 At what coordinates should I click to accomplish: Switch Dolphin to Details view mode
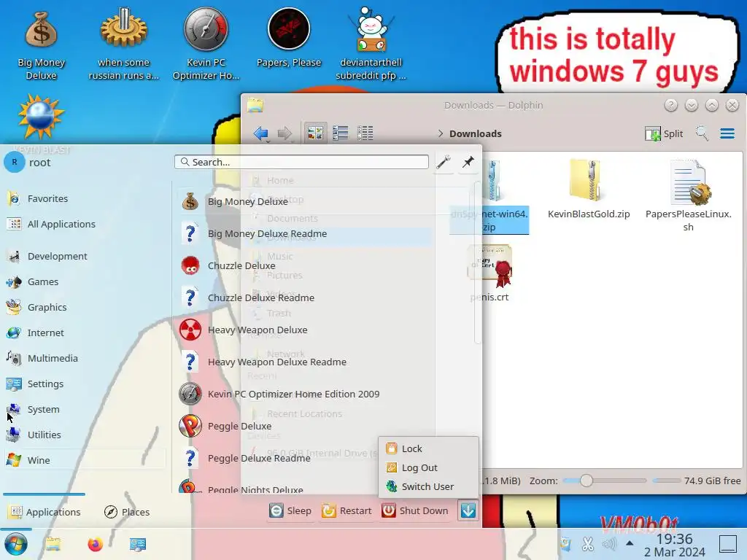click(x=365, y=133)
